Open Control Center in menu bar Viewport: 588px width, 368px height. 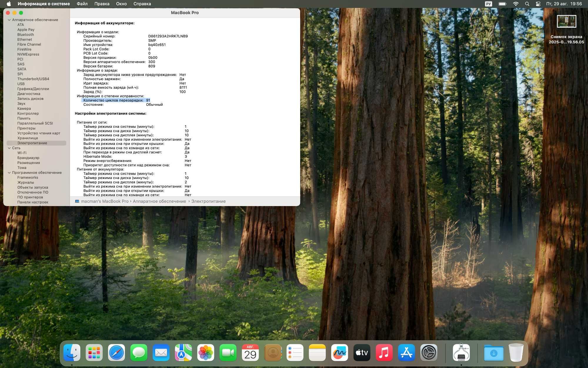[538, 4]
